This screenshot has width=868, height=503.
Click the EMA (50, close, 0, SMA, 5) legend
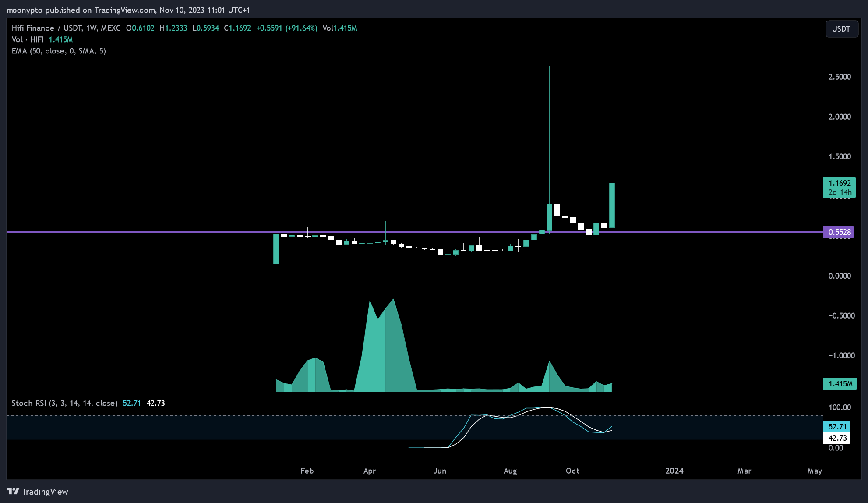tap(59, 51)
